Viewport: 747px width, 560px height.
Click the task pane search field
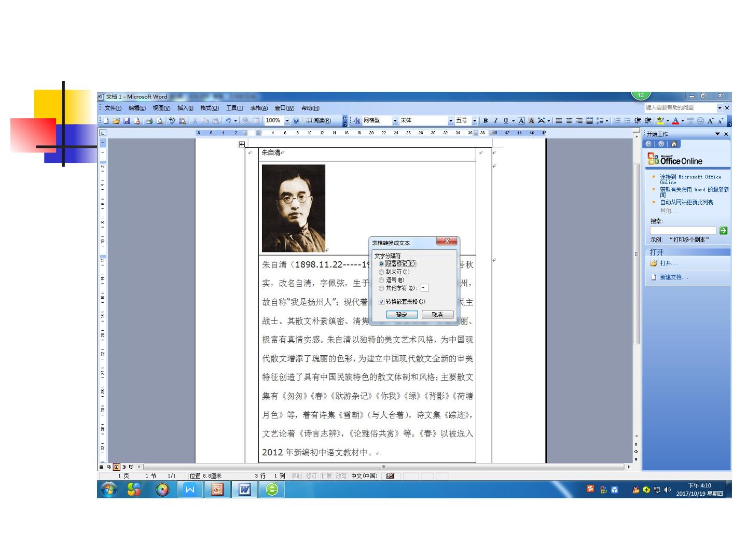point(683,230)
